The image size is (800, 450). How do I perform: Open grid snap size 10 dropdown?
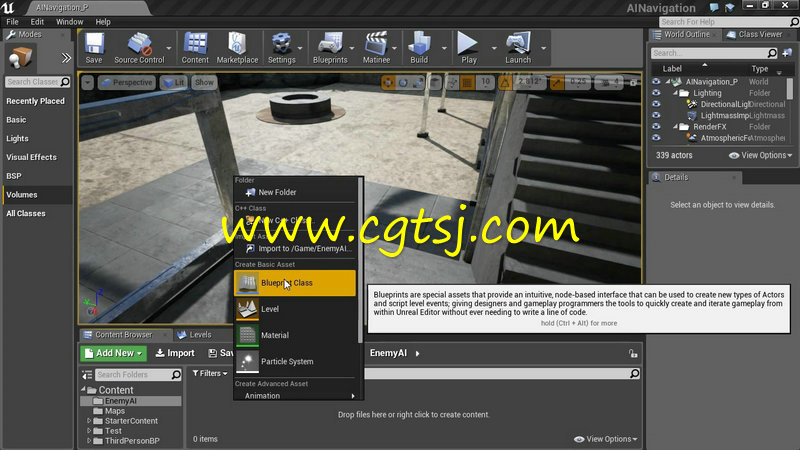(x=485, y=83)
